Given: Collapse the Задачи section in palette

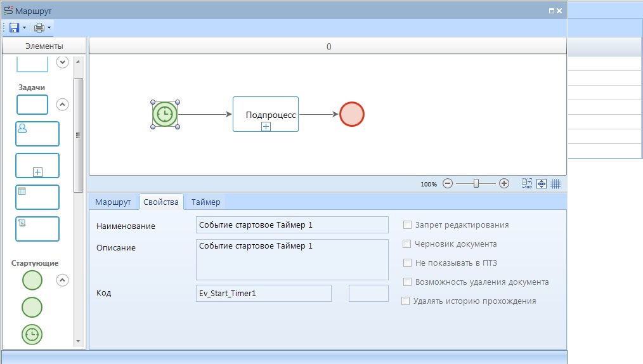Looking at the screenshot, I should 62,105.
